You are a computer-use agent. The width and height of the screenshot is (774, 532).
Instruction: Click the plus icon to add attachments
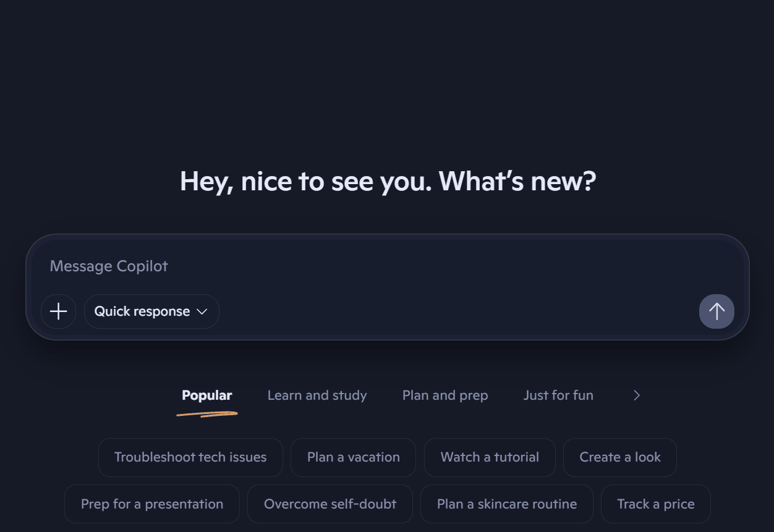pyautogui.click(x=58, y=311)
